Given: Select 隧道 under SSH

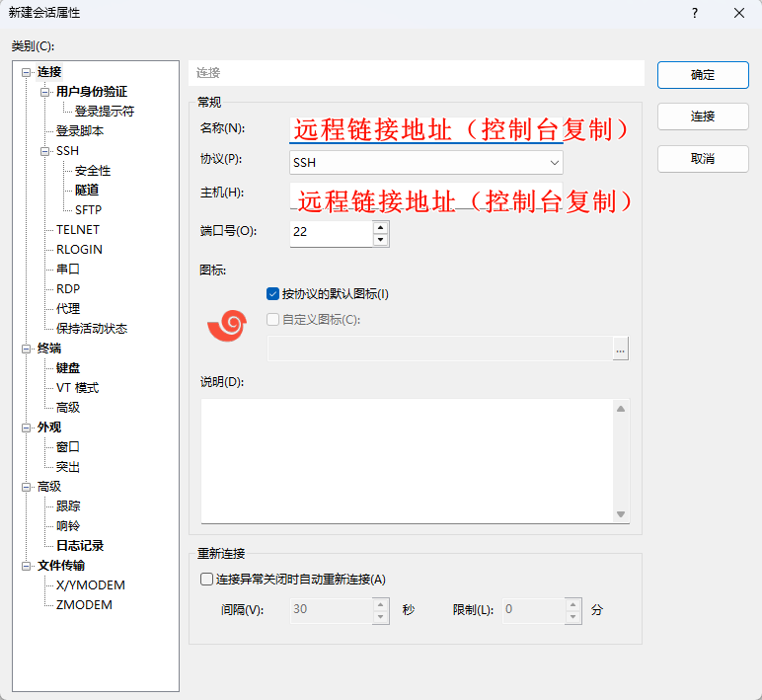Looking at the screenshot, I should (87, 191).
